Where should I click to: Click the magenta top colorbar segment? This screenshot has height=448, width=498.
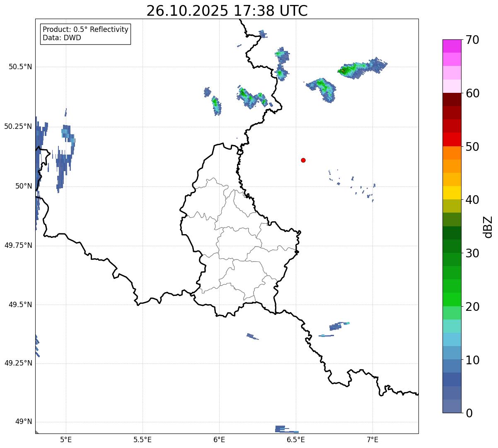click(452, 46)
